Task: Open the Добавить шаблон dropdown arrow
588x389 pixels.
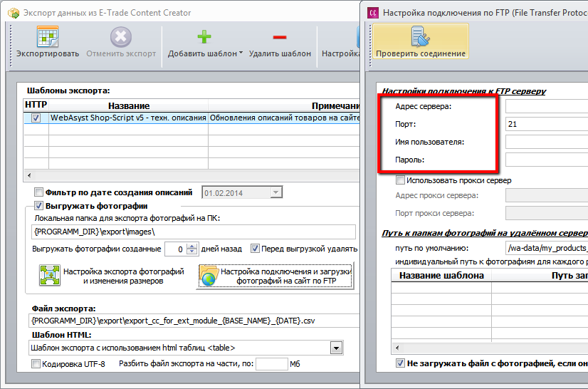Action: pyautogui.click(x=241, y=53)
